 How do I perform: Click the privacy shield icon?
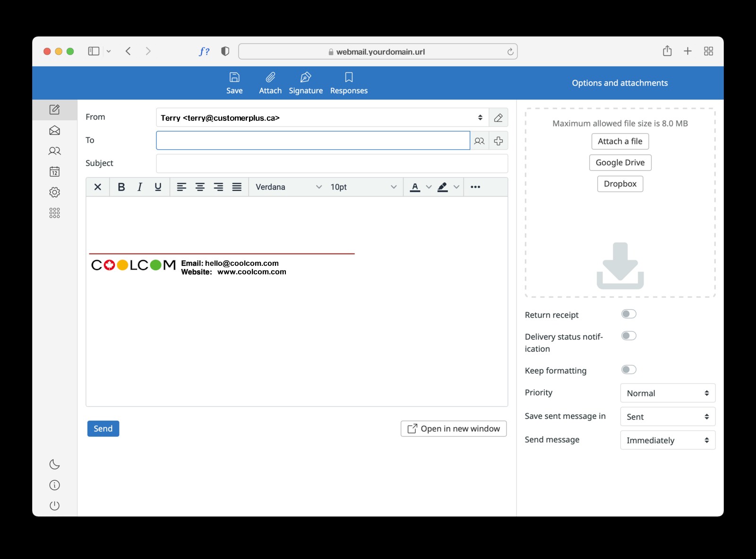225,51
